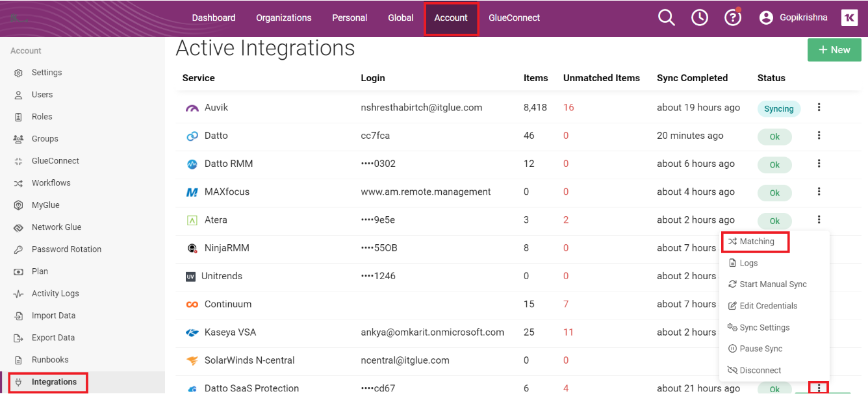Click the SolarWinds N-central logo
Viewport: 868px width, 398px height.
[192, 360]
